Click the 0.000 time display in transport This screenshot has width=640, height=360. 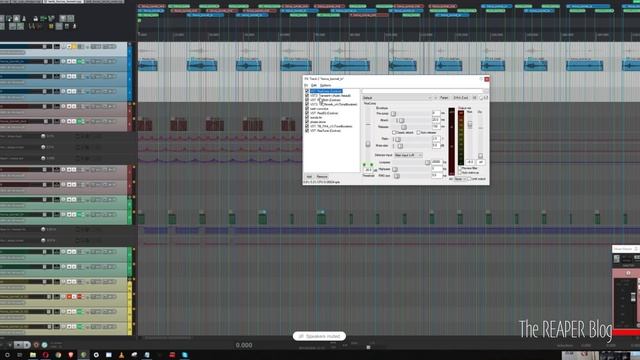pos(244,345)
